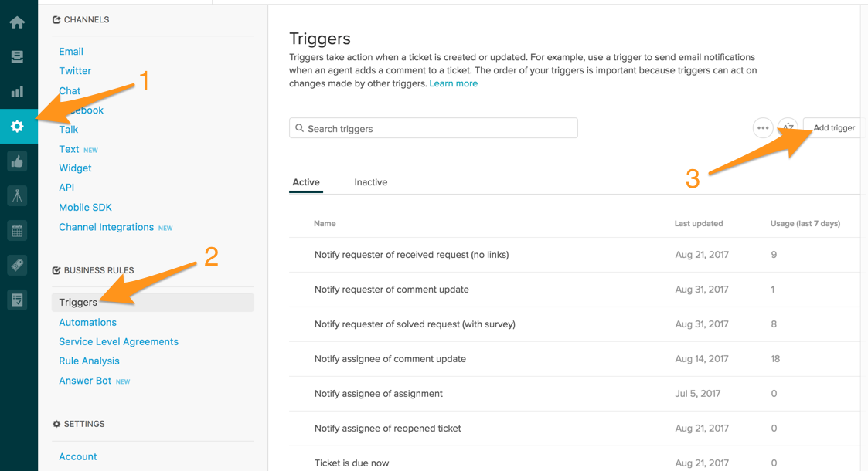This screenshot has width=868, height=471.
Task: Open the Reporting bar chart icon
Action: pyautogui.click(x=17, y=91)
